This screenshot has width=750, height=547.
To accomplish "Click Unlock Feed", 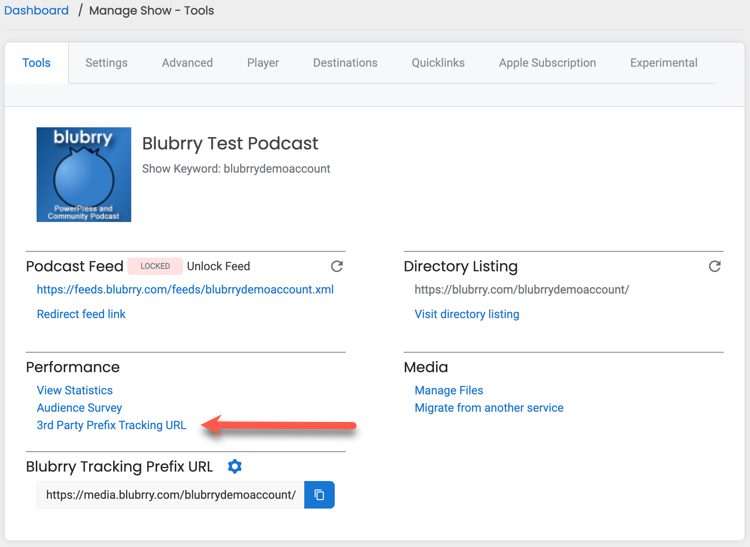I will click(218, 266).
